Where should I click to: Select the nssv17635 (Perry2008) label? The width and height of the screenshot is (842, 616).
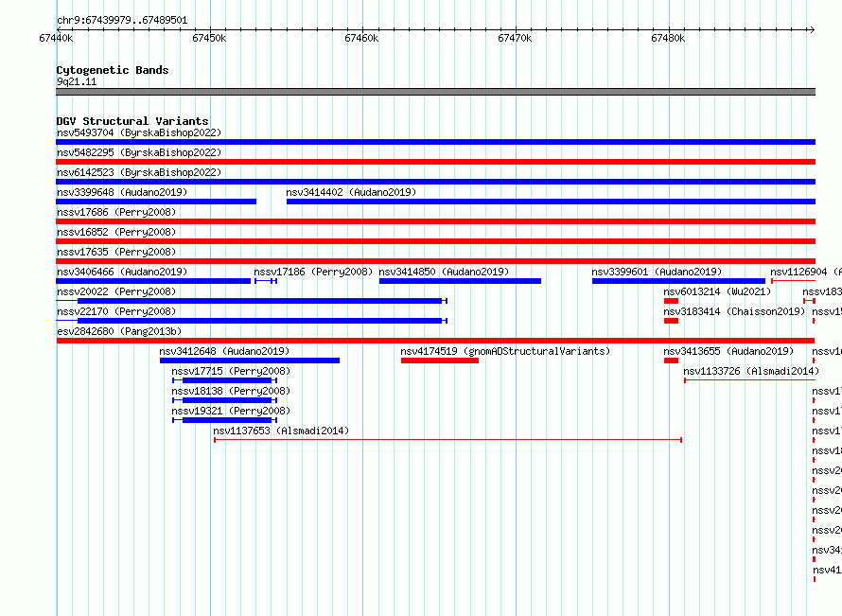pyautogui.click(x=116, y=252)
